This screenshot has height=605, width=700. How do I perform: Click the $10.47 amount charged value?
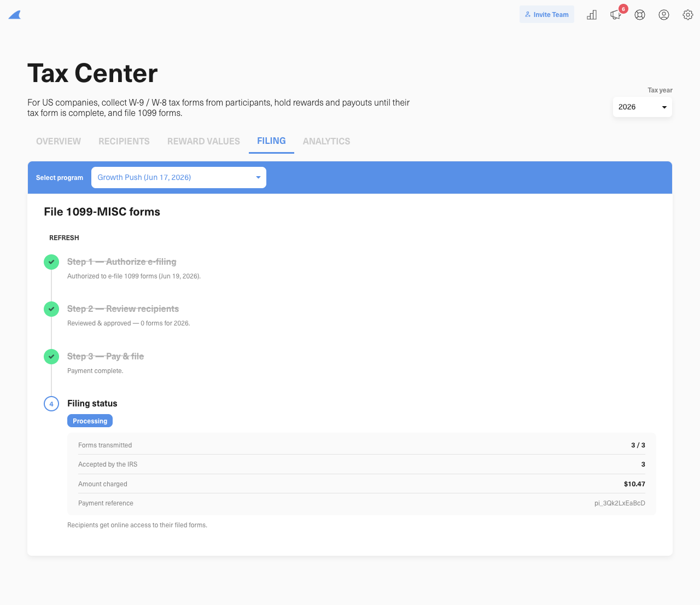click(x=634, y=484)
